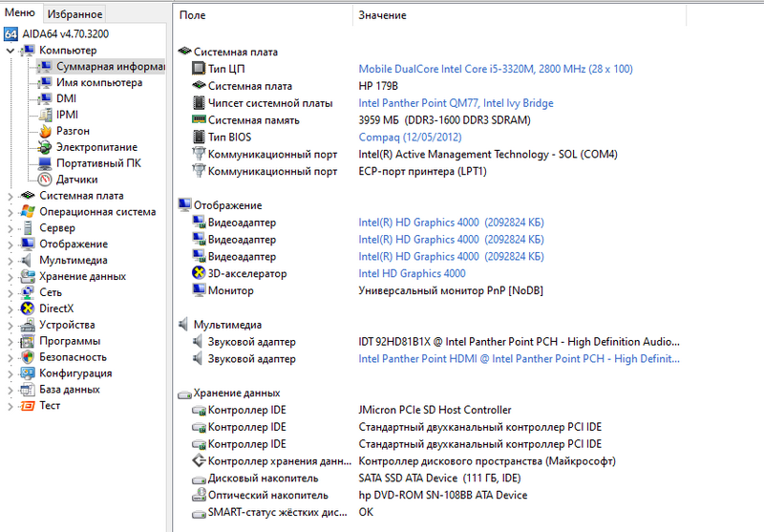
Task: Click the Операционная система Windows icon
Action: [x=28, y=212]
